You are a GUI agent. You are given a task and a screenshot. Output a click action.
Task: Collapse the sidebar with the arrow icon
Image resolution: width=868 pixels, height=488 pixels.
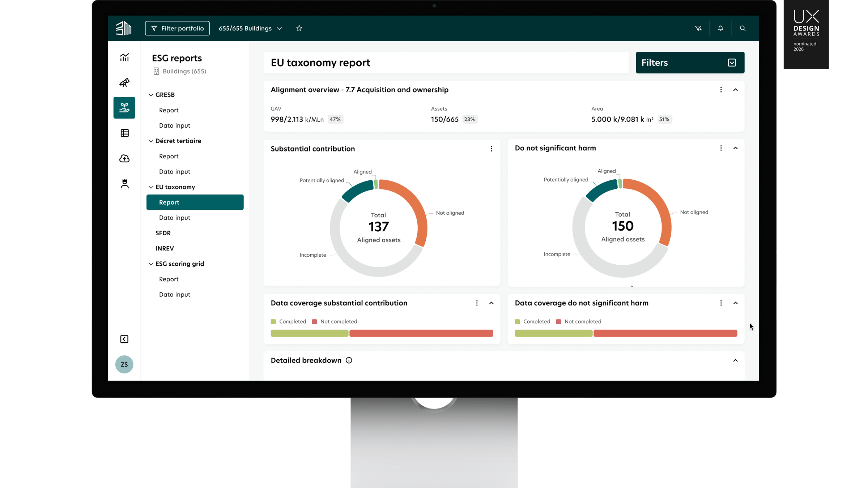(124, 339)
